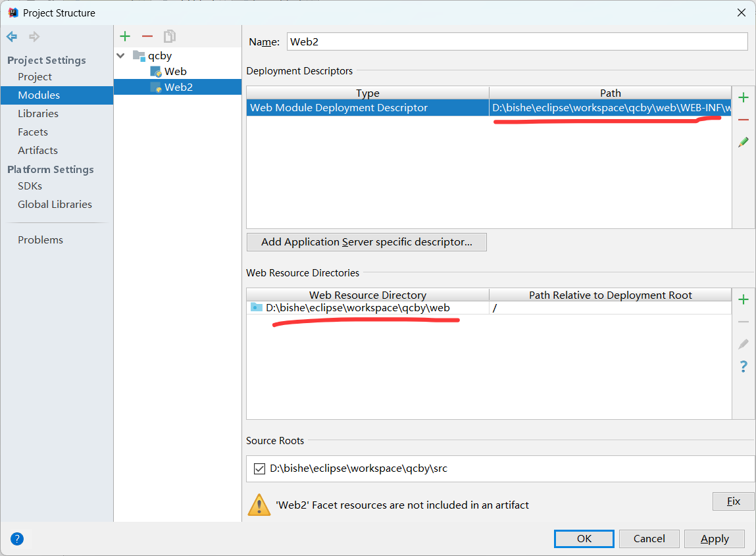Click the forward navigation arrow
Screen dimensions: 756x556
point(34,37)
